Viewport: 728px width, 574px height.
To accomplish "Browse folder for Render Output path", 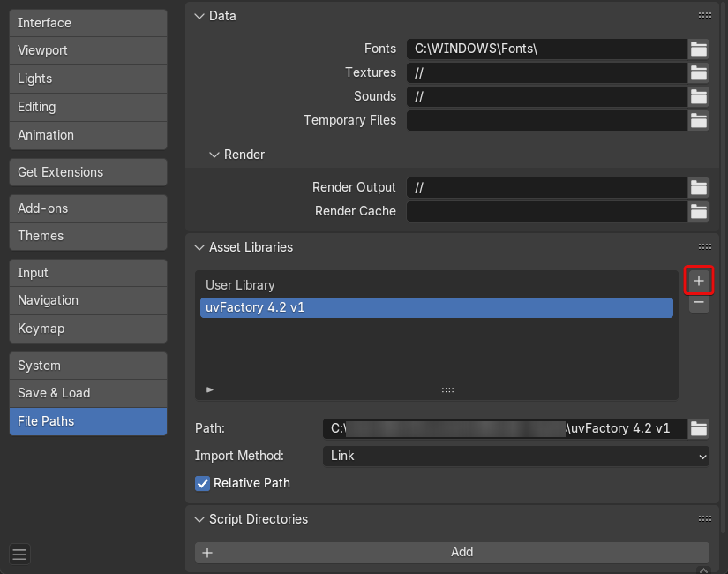I will click(x=698, y=188).
